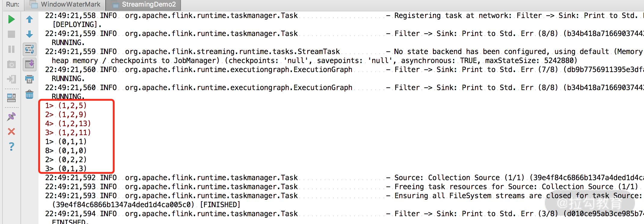Open Help using the question mark icon
The image size is (644, 224).
11,147
